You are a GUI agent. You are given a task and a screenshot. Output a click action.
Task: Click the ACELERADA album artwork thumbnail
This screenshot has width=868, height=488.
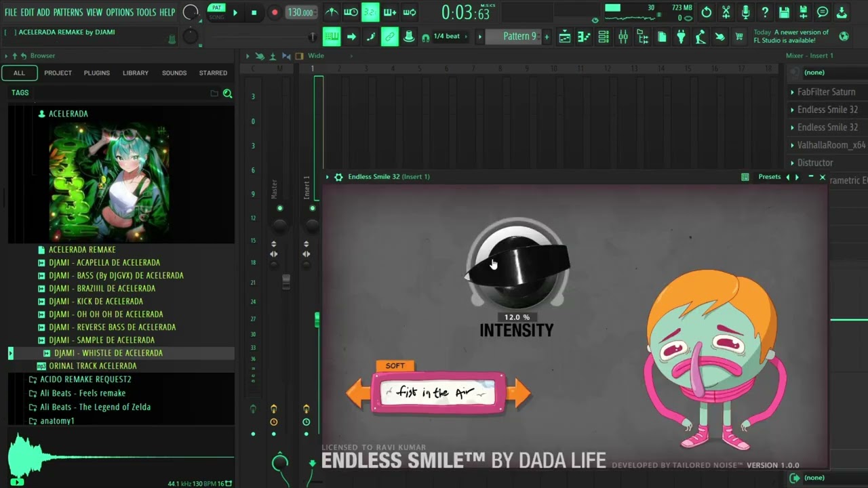click(109, 182)
